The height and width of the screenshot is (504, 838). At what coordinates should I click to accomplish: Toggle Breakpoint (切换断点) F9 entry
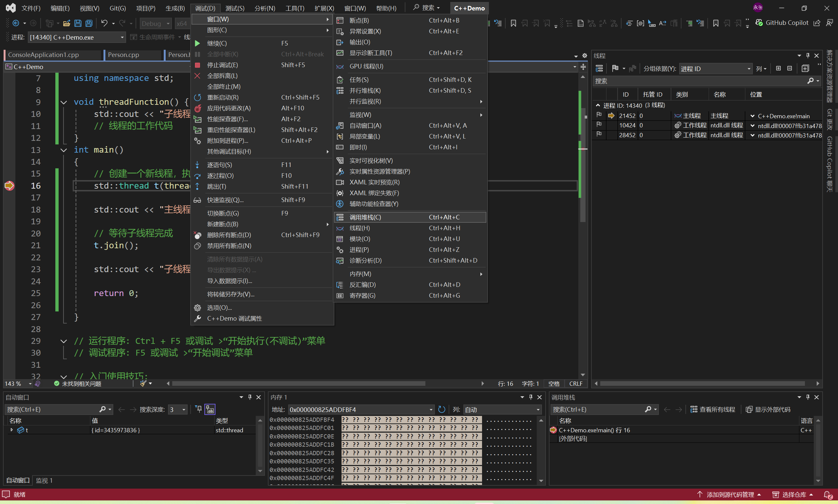[263, 213]
